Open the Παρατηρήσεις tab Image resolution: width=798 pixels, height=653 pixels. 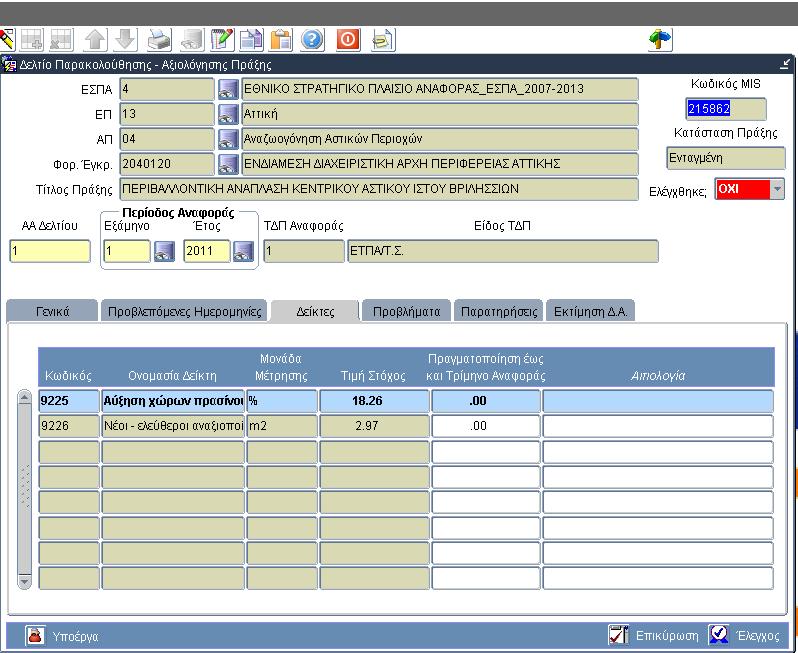499,311
